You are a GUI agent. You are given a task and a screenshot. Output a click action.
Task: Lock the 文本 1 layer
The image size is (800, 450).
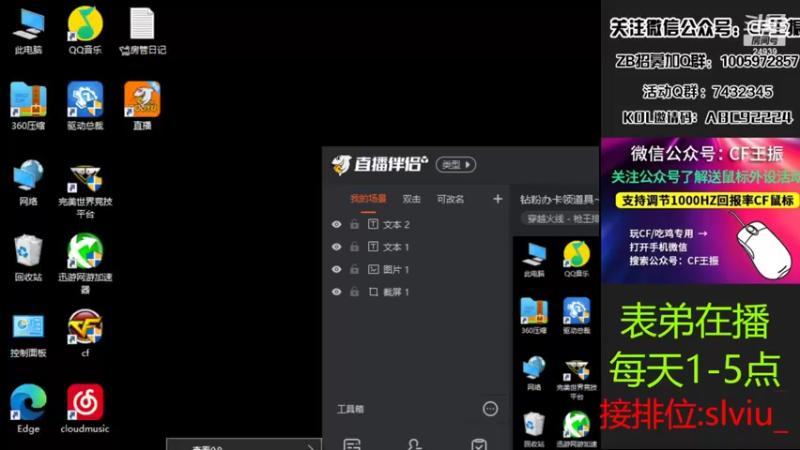click(354, 247)
